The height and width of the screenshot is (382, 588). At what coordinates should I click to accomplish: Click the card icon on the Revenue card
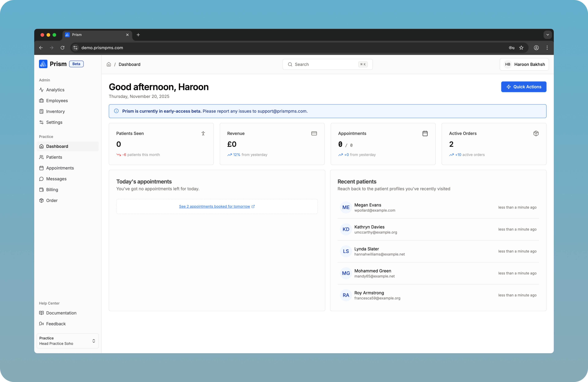[314, 133]
